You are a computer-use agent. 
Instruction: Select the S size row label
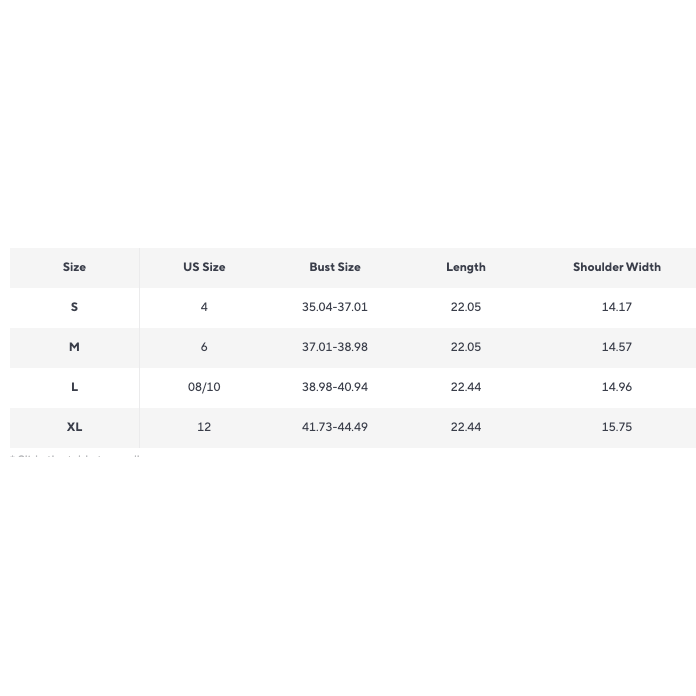(74, 307)
